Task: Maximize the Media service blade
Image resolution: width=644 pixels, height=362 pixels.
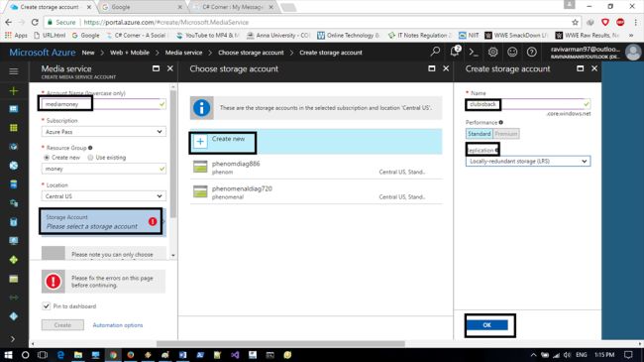Action: tap(157, 68)
